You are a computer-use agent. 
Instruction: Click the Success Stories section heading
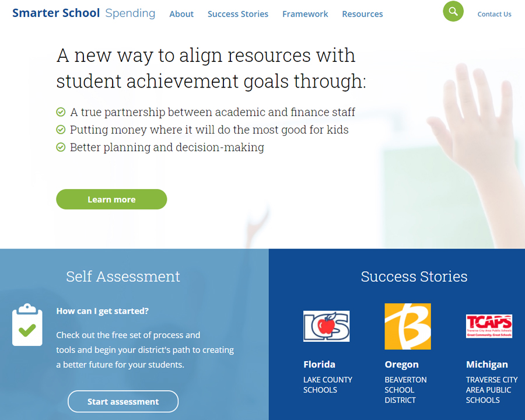(414, 276)
